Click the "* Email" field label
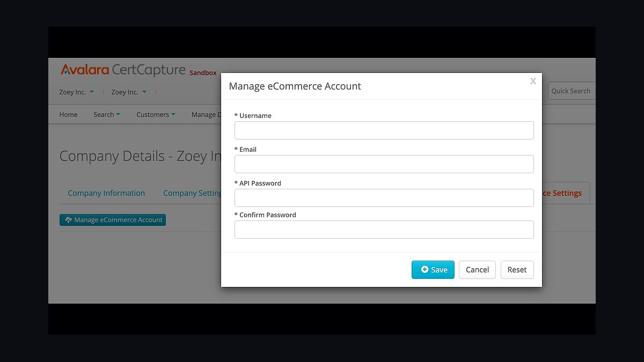 coord(245,150)
